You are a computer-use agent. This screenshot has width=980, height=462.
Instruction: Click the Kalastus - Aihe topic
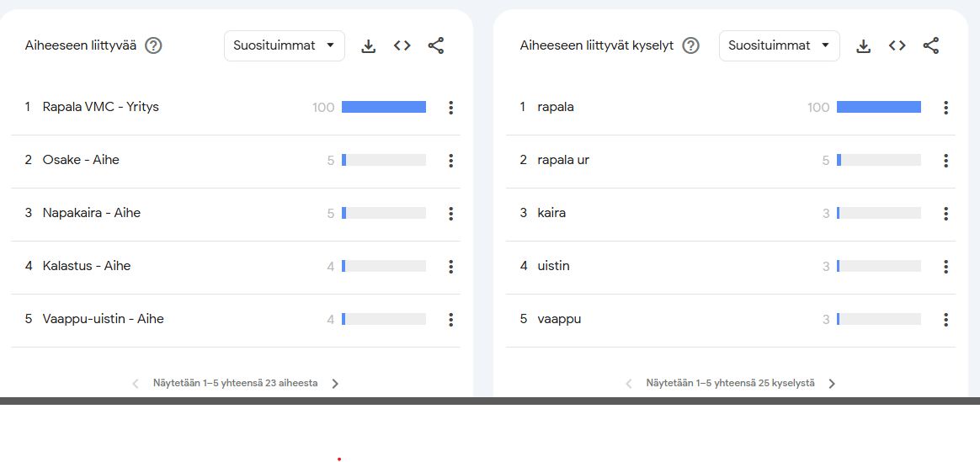(86, 266)
